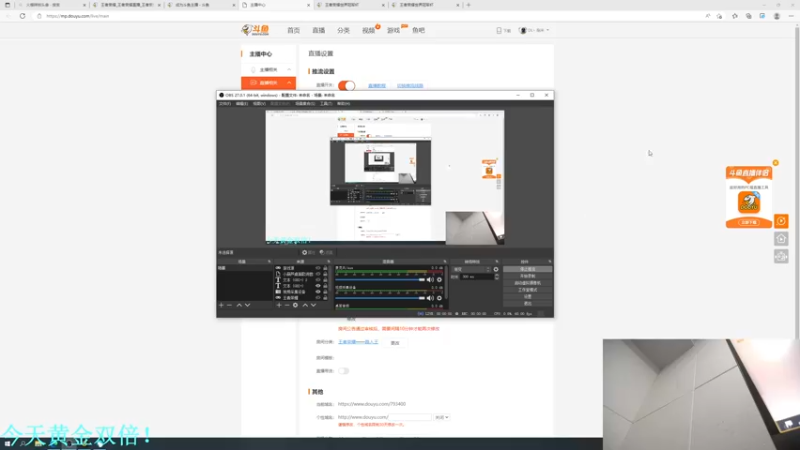The height and width of the screenshot is (450, 800).
Task: Open OBS 视图(V) menu
Action: click(x=259, y=104)
